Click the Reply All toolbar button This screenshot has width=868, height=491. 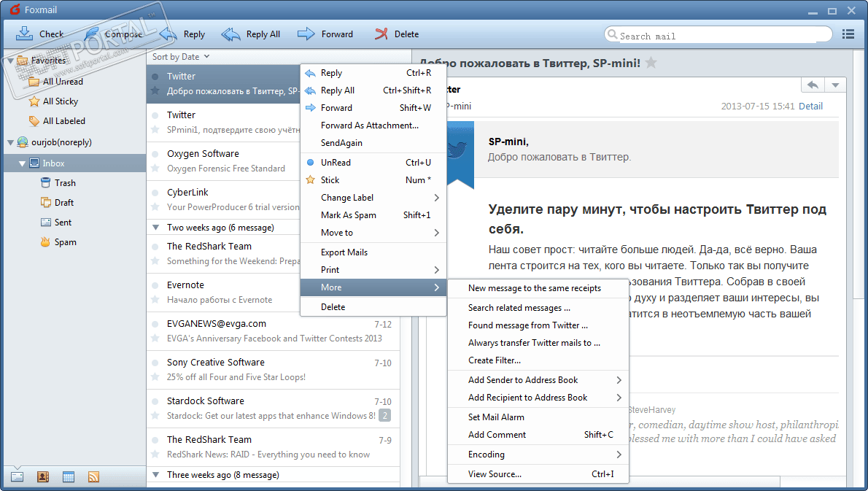click(251, 34)
